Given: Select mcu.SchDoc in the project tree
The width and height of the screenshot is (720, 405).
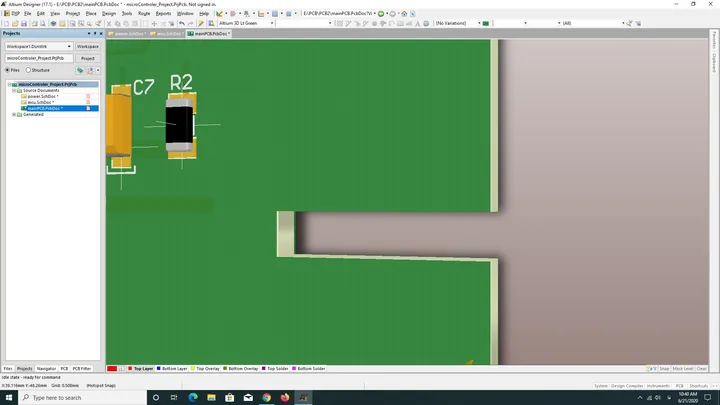Looking at the screenshot, I should [x=41, y=102].
